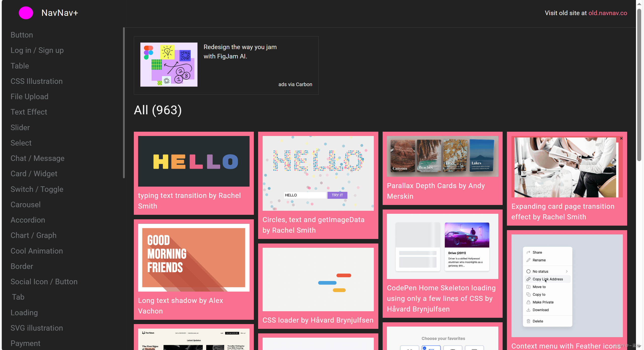Select the Slider category in sidebar

[20, 127]
